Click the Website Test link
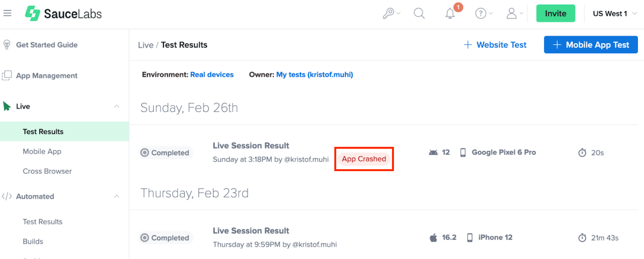The image size is (644, 259). (x=495, y=45)
